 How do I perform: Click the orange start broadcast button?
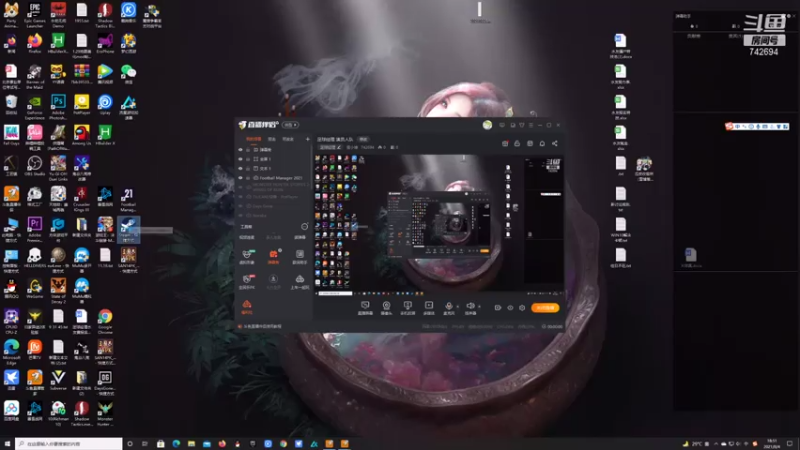[x=545, y=308]
